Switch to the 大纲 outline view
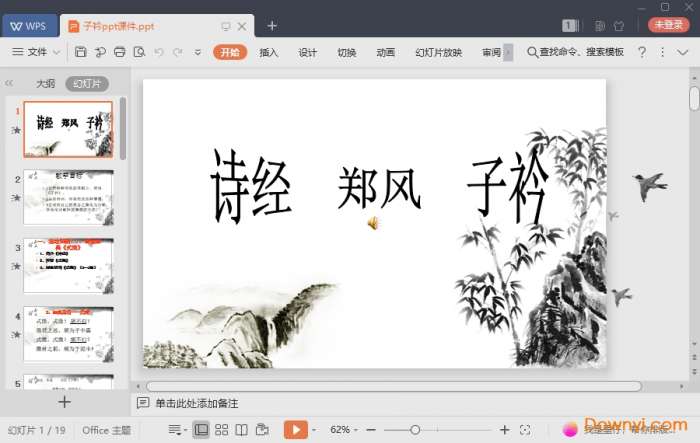 tap(45, 84)
